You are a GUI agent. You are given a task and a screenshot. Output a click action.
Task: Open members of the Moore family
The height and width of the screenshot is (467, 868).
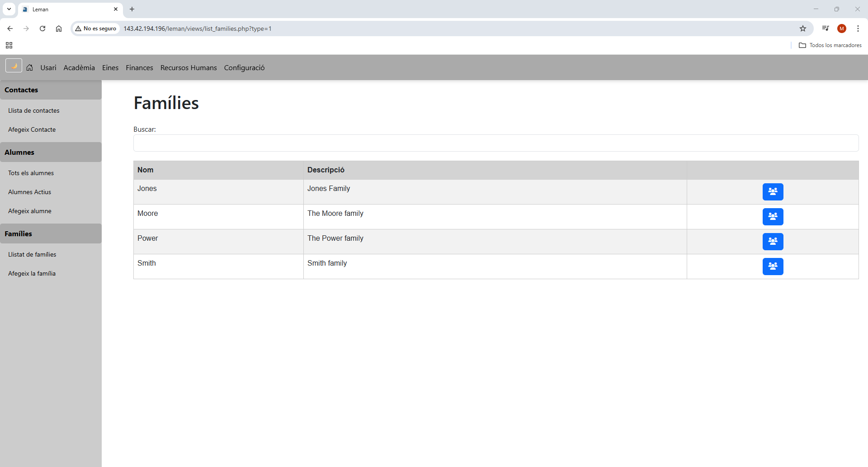(773, 217)
